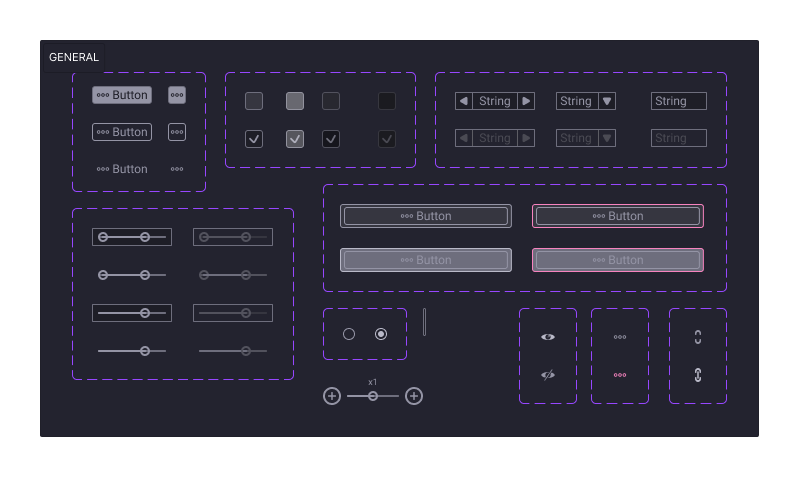
Task: Click the dark wide Button with pink border
Action: click(x=618, y=216)
